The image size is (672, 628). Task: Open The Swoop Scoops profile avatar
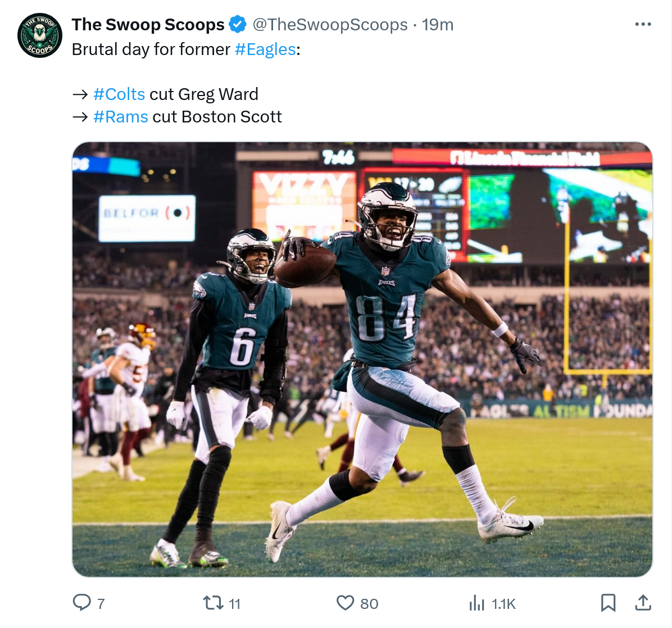[39, 35]
